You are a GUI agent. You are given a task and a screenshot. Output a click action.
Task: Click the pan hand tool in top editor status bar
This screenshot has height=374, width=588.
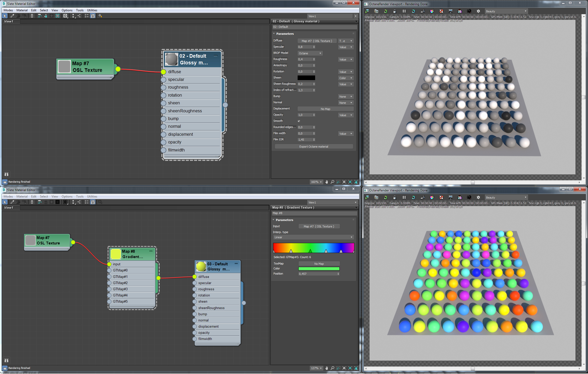point(327,182)
